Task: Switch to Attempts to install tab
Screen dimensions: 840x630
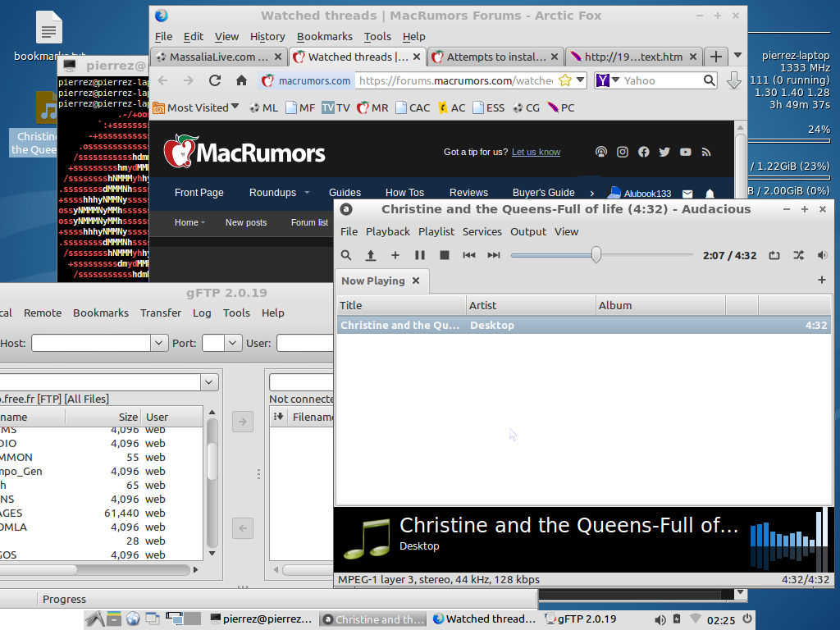Action: 495,57
